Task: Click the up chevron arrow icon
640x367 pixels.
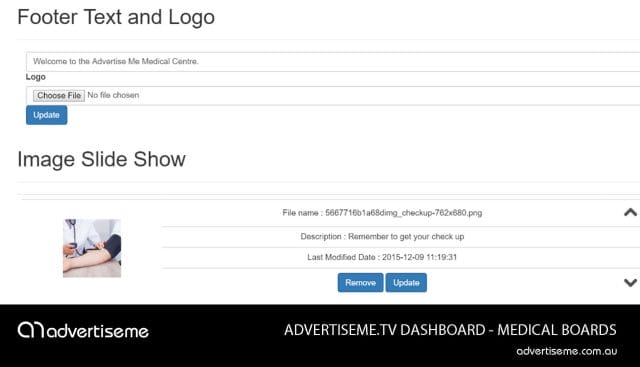Action: tap(630, 212)
